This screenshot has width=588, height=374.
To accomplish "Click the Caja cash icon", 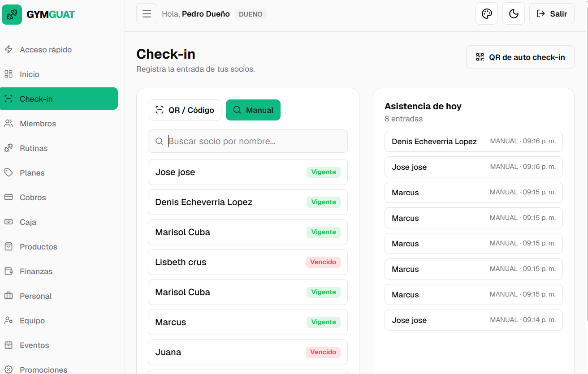I will pyautogui.click(x=9, y=222).
